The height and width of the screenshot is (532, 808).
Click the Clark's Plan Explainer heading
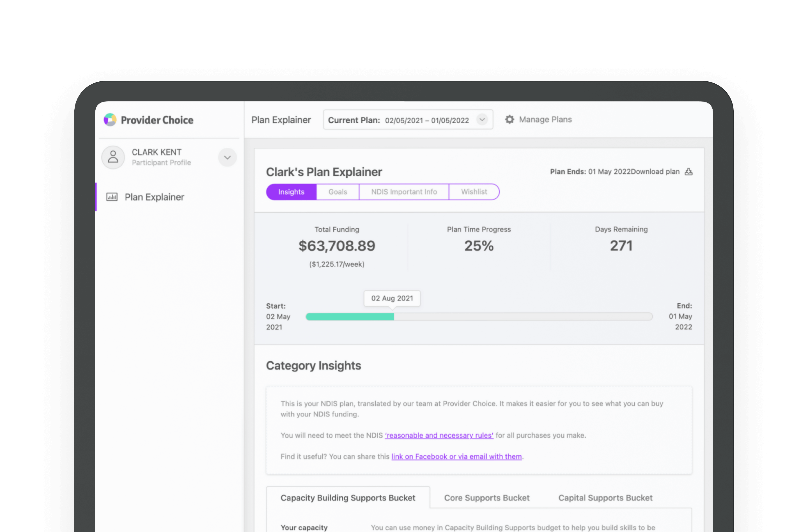point(324,172)
